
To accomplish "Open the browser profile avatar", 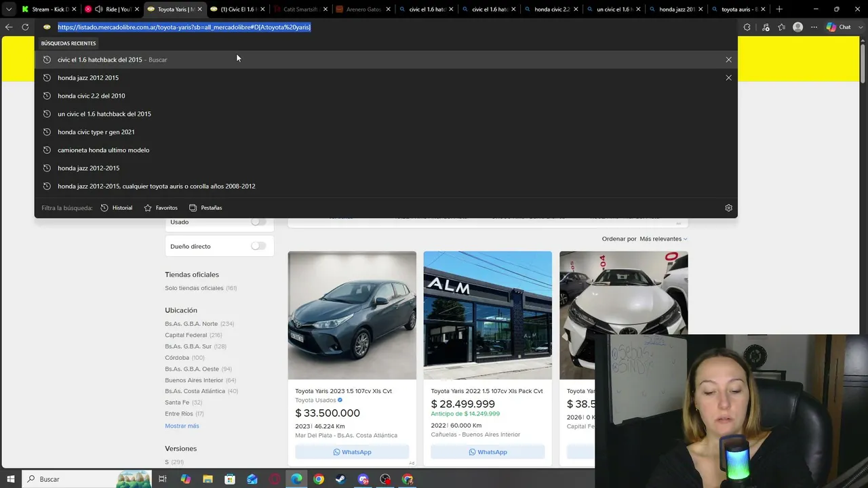I will (798, 27).
